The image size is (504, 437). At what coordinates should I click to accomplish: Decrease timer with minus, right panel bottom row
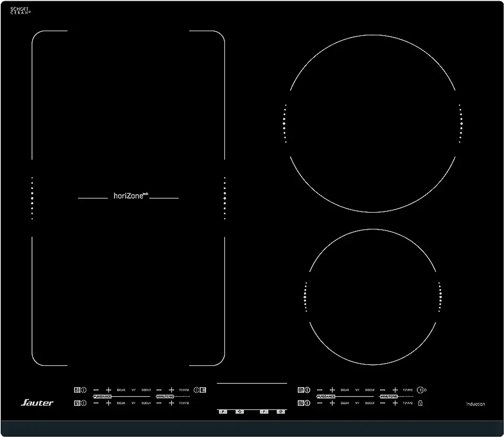coord(383,403)
